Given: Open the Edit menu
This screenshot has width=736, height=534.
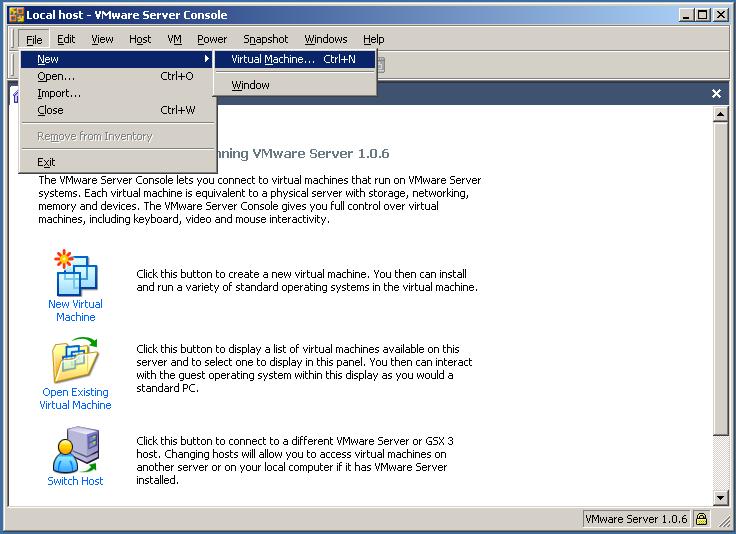Looking at the screenshot, I should point(66,39).
